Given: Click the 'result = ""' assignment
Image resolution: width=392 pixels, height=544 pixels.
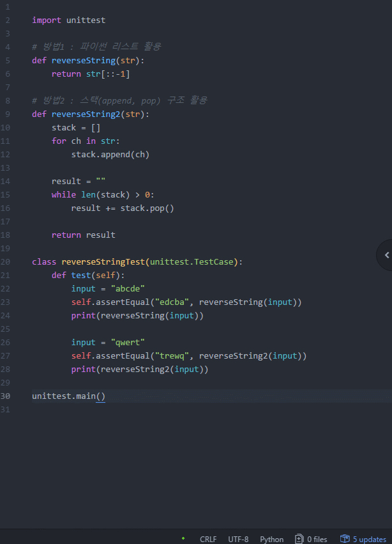Looking at the screenshot, I should click(x=79, y=181).
